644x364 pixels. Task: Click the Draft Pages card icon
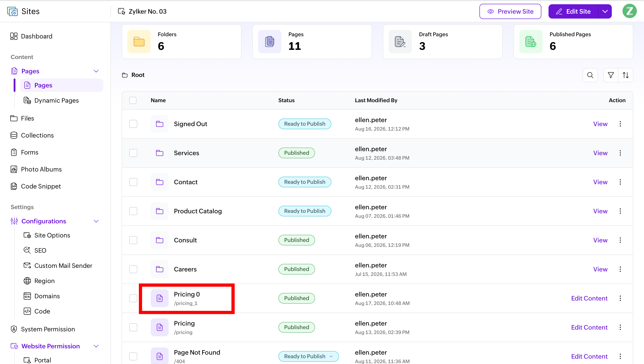(x=400, y=42)
